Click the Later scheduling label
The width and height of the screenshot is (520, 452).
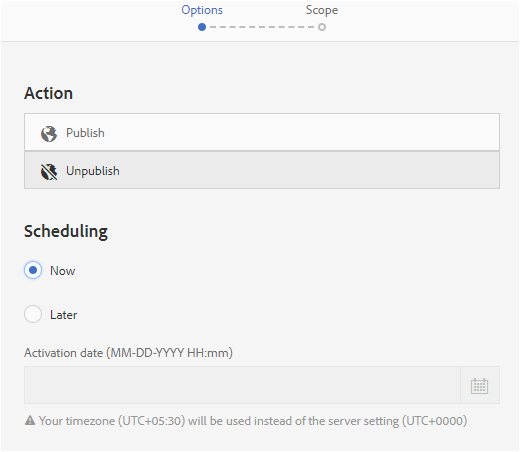tap(63, 315)
